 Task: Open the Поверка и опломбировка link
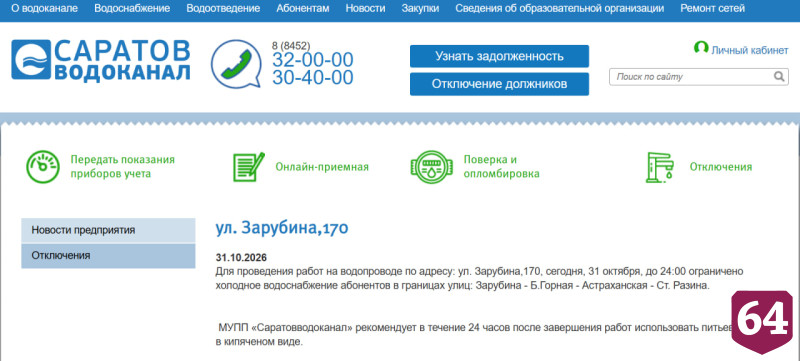pyautogui.click(x=501, y=167)
